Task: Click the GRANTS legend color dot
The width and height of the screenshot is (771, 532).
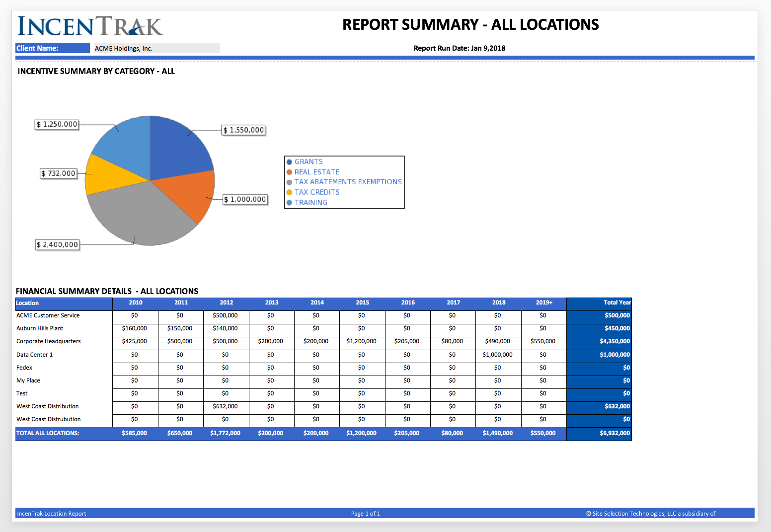Action: (289, 162)
